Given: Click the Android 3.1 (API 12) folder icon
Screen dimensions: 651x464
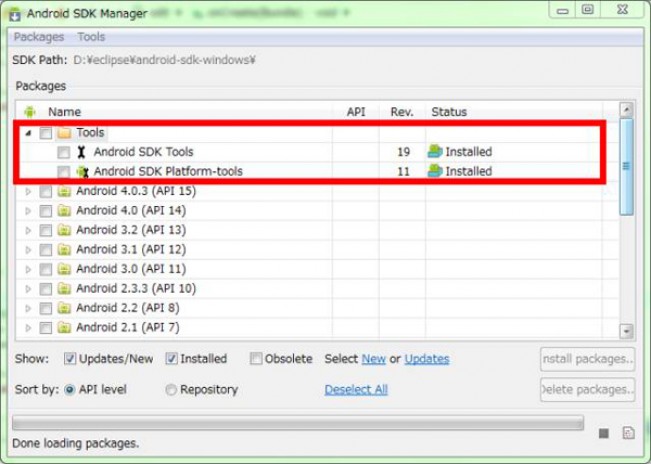Looking at the screenshot, I should pyautogui.click(x=64, y=249).
